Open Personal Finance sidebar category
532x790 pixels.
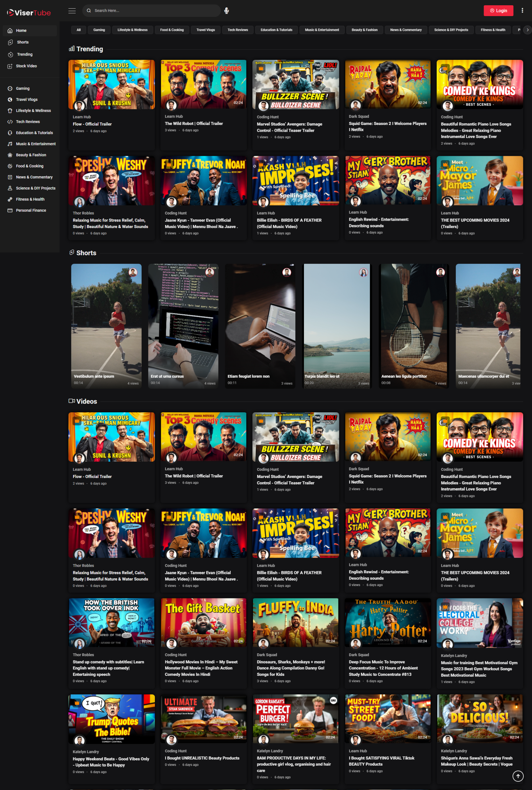tap(31, 210)
